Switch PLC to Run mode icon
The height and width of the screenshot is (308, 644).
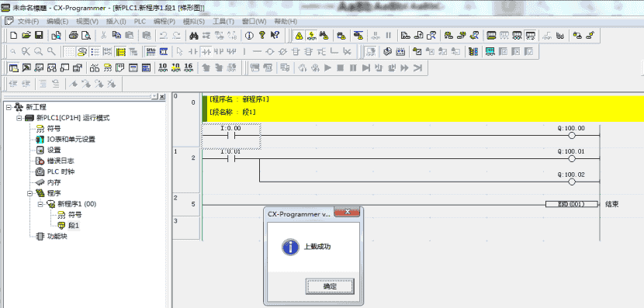(x=530, y=36)
